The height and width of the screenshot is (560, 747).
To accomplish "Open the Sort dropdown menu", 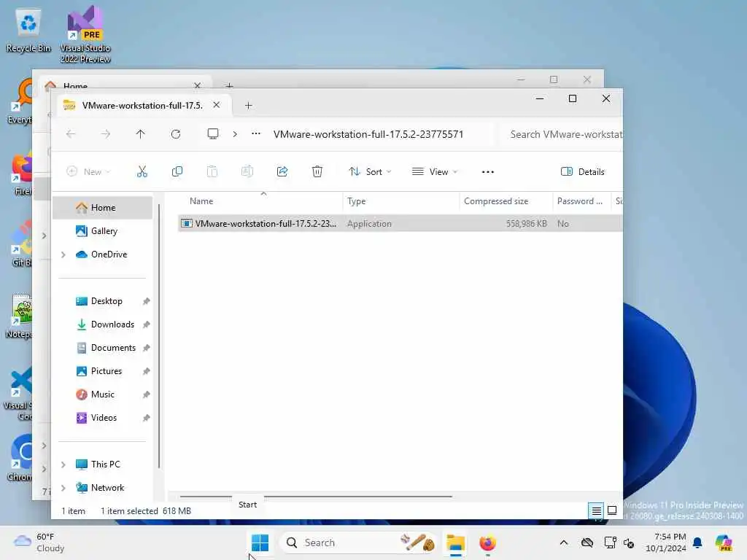I will point(370,172).
